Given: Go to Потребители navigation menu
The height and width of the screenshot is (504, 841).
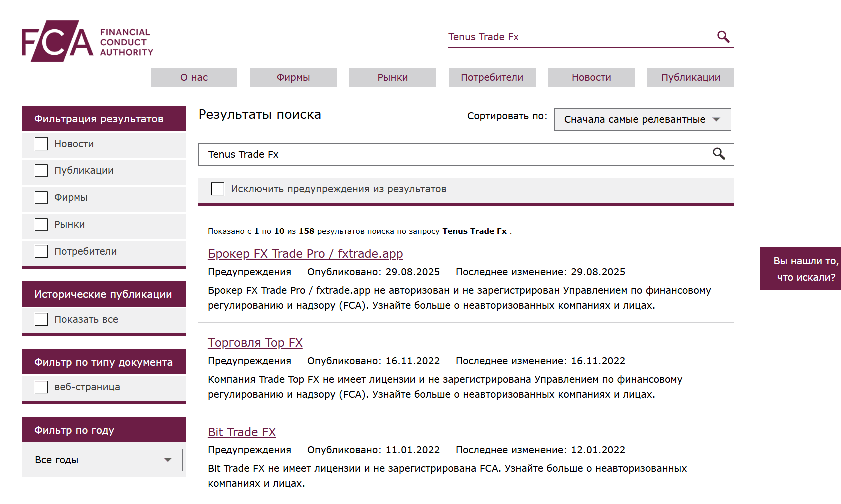Looking at the screenshot, I should tap(492, 77).
